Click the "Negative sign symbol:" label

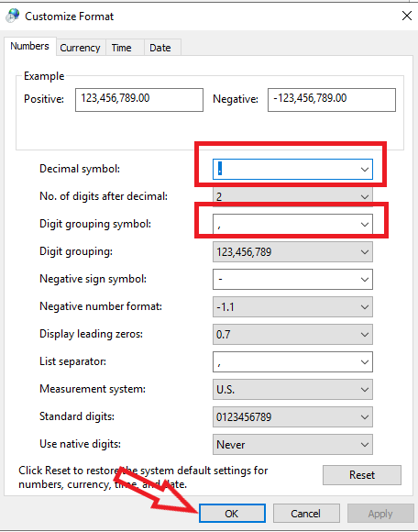coord(93,279)
